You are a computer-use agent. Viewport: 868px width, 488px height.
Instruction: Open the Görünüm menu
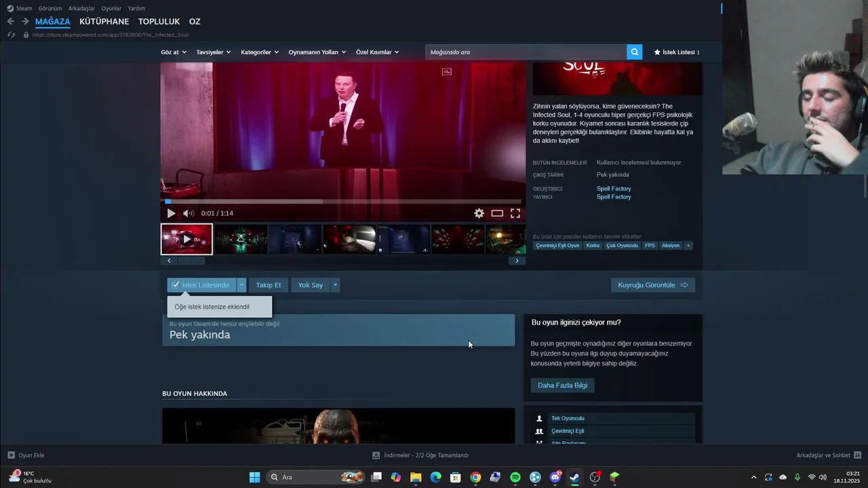(x=50, y=8)
